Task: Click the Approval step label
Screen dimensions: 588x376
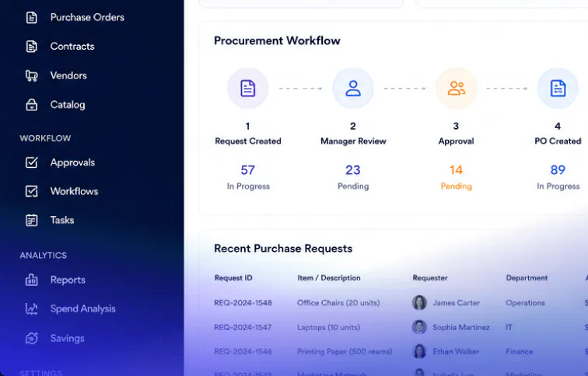Action: [456, 141]
